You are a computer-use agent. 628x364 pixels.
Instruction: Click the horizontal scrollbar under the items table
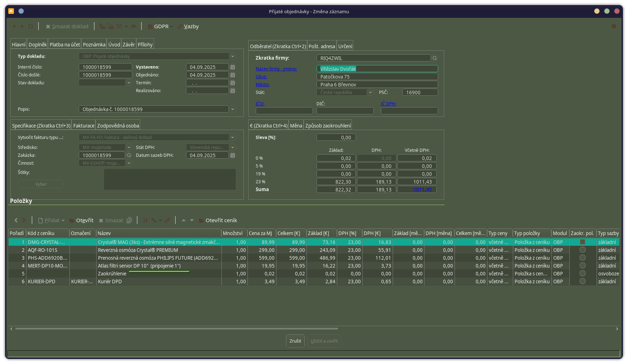177,329
